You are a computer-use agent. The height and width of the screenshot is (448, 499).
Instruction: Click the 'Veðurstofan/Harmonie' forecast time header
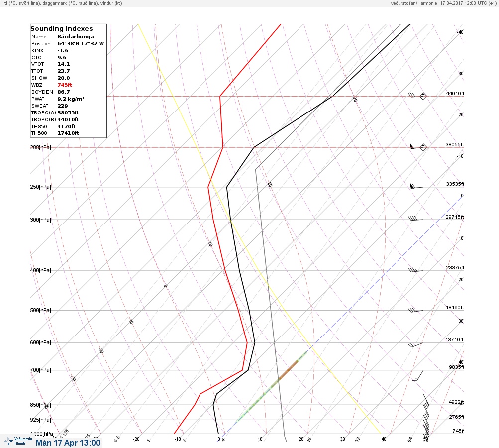443,3
